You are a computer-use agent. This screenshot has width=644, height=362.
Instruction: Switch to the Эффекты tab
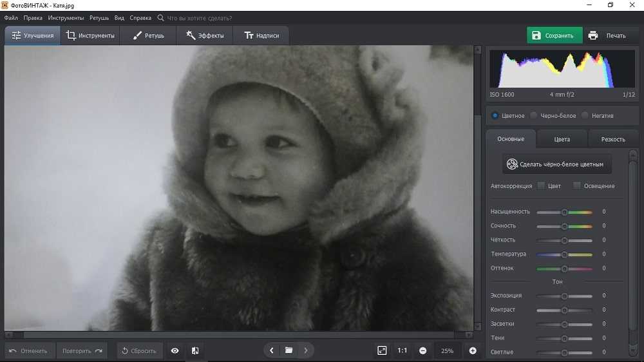coord(204,35)
